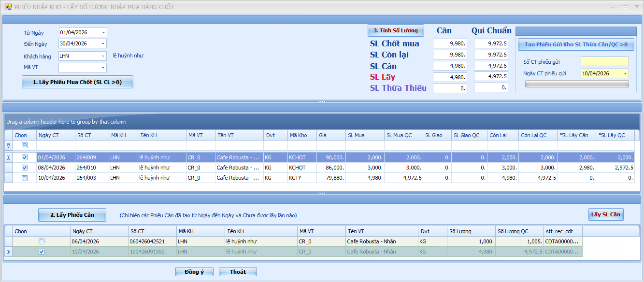
Task: Open the Từ Ngày date dropdown
Action: pyautogui.click(x=103, y=33)
